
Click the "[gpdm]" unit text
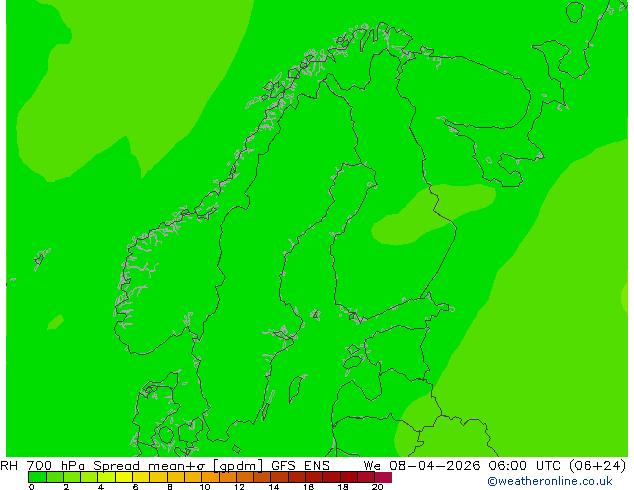click(x=238, y=466)
